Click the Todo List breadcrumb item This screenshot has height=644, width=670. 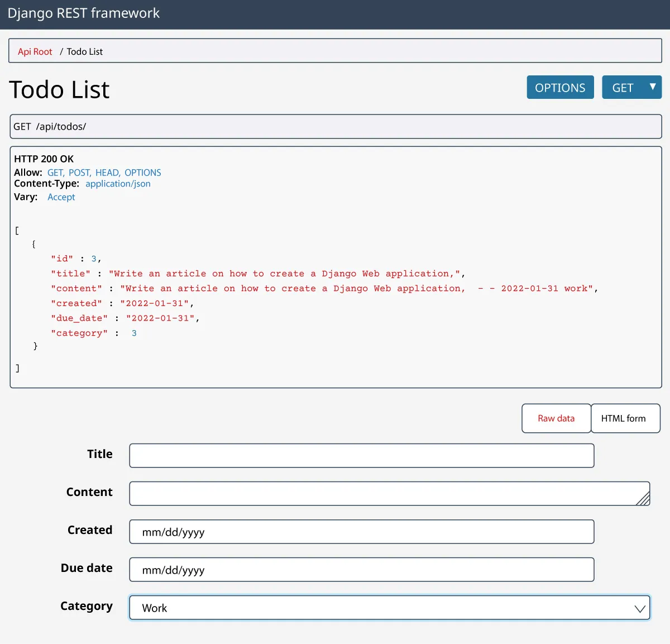coord(84,51)
